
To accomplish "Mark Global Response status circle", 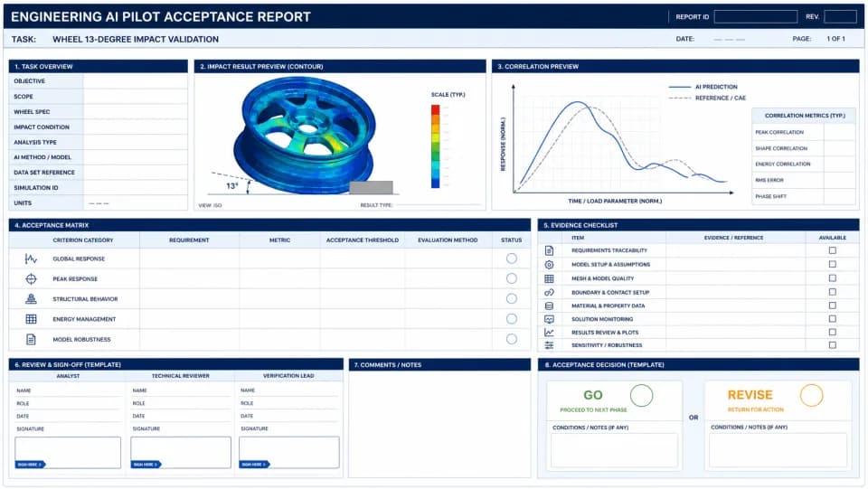I will point(512,259).
